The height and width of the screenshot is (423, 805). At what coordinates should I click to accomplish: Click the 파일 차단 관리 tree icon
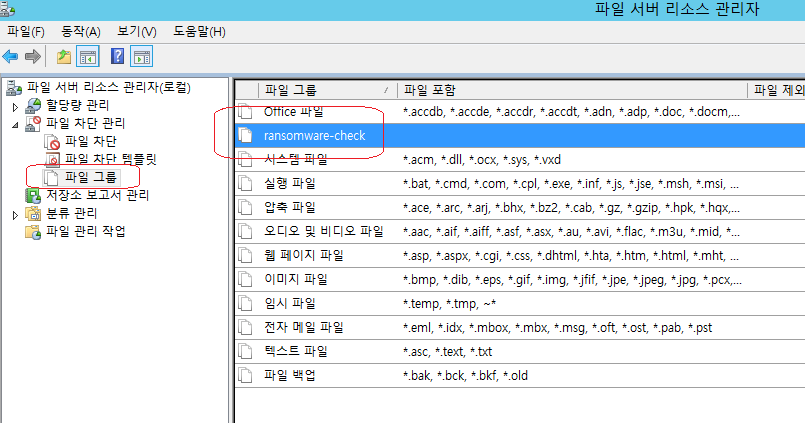33,124
